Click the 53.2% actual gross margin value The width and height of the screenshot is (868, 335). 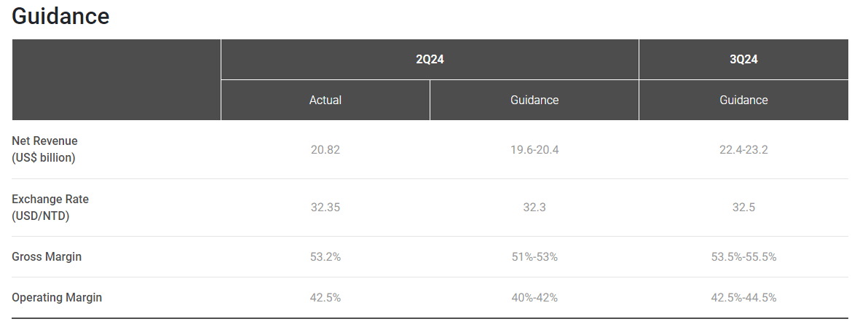(x=325, y=257)
